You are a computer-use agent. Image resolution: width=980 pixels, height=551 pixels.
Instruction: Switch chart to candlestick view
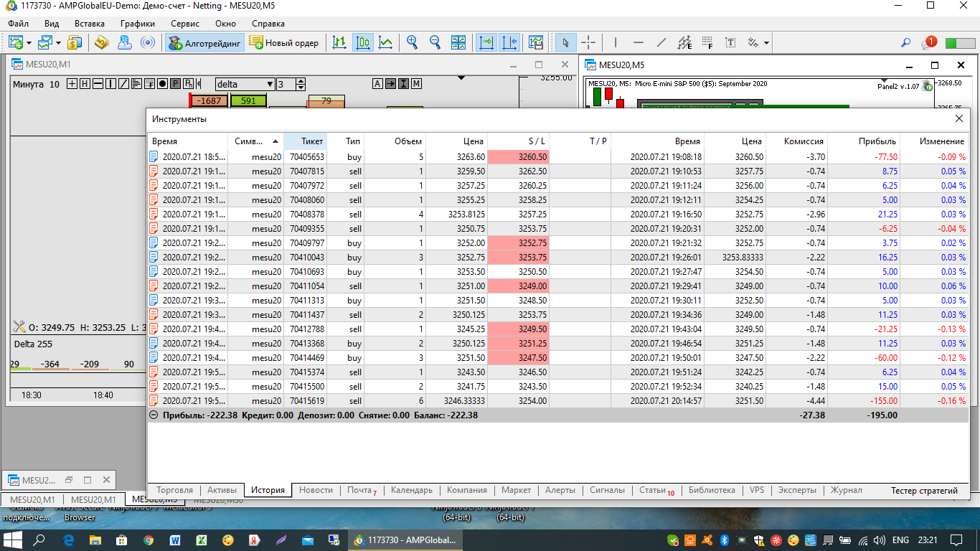pyautogui.click(x=363, y=42)
